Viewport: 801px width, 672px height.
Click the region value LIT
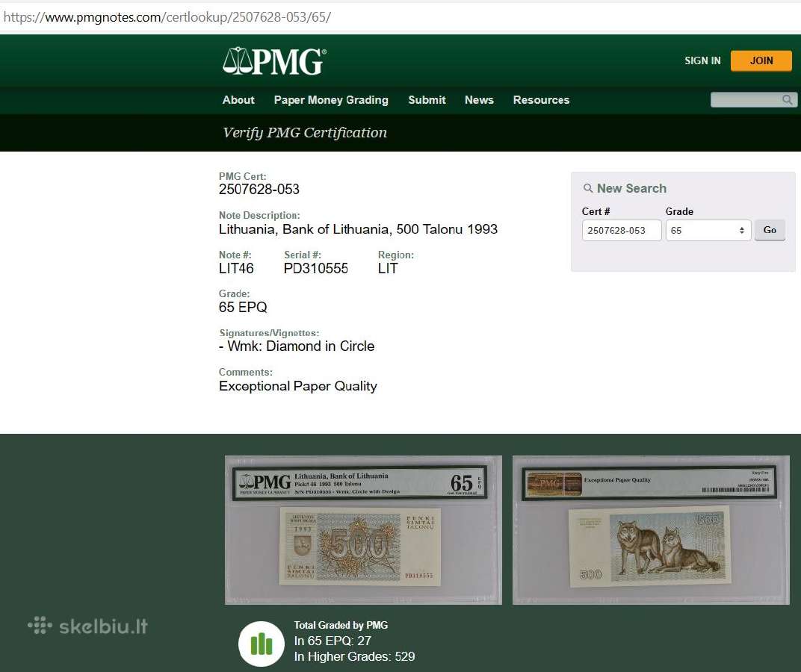[388, 269]
